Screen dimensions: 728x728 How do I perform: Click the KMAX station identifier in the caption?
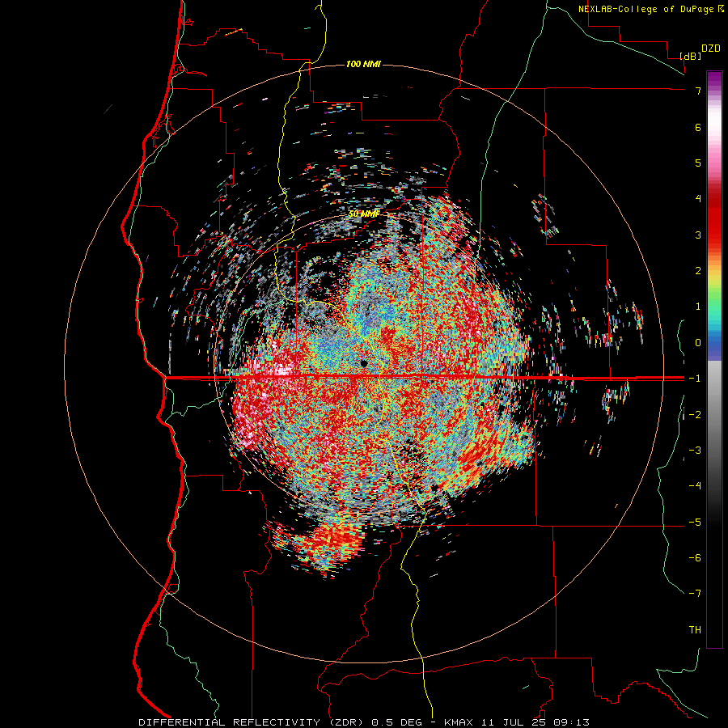point(459,722)
